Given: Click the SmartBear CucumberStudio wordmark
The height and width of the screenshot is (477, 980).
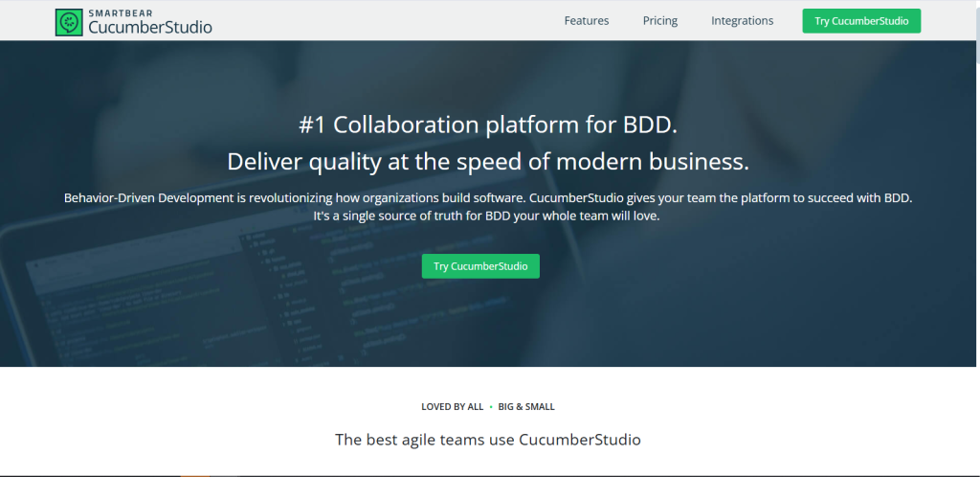Looking at the screenshot, I should [x=150, y=22].
